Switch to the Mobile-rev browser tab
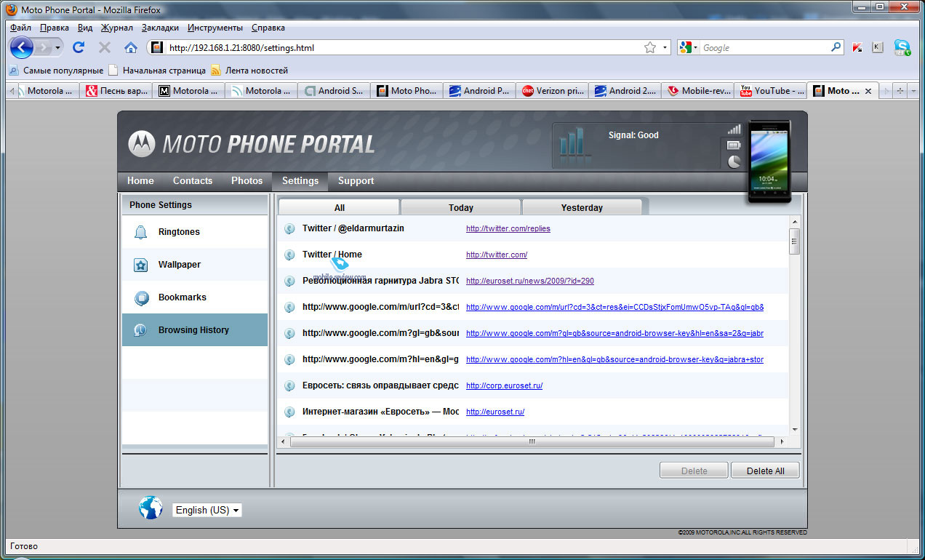 point(697,91)
